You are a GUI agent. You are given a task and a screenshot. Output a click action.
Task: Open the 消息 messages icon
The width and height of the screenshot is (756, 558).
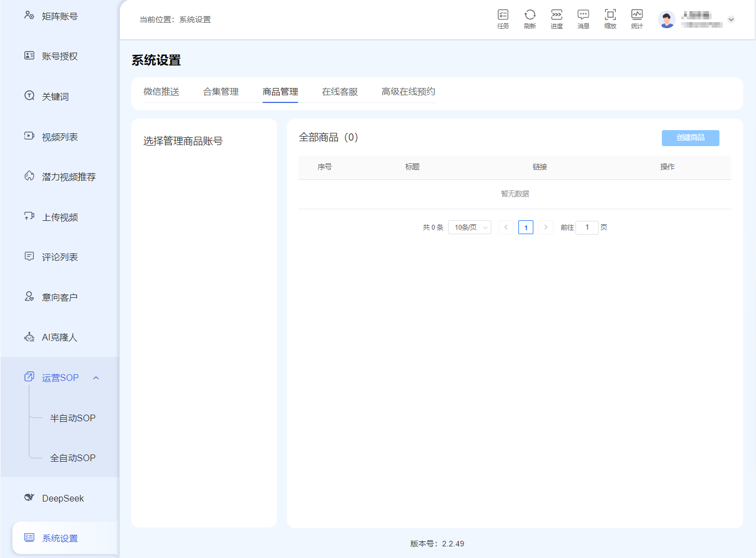pos(583,15)
